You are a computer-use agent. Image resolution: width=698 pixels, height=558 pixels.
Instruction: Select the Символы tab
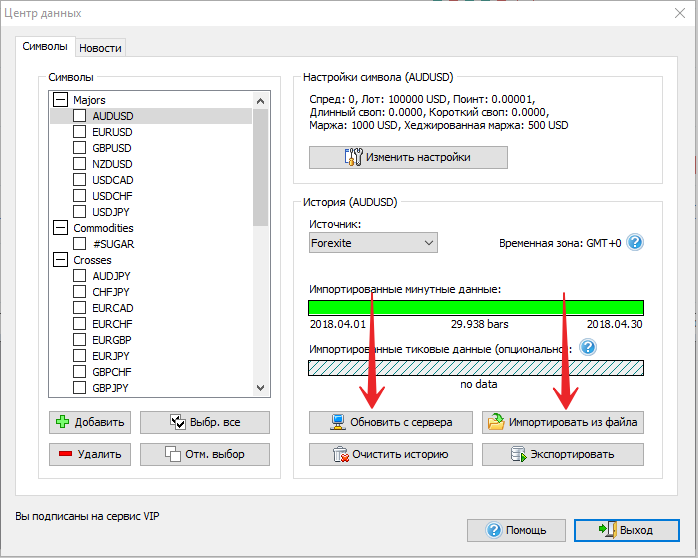click(45, 46)
